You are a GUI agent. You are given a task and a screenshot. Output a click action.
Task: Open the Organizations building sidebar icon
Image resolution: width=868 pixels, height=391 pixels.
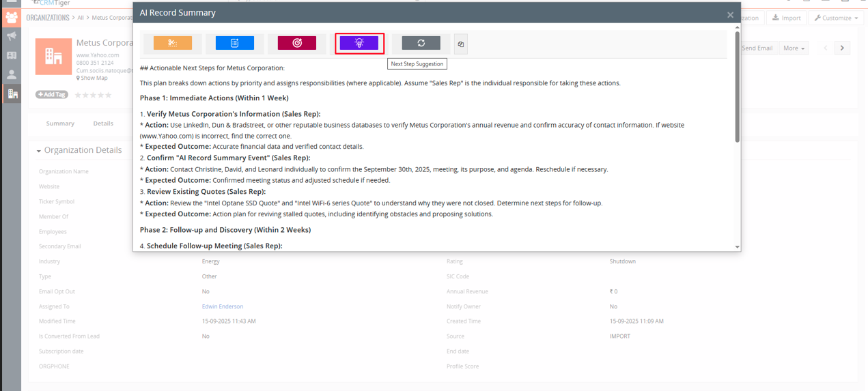pos(12,93)
